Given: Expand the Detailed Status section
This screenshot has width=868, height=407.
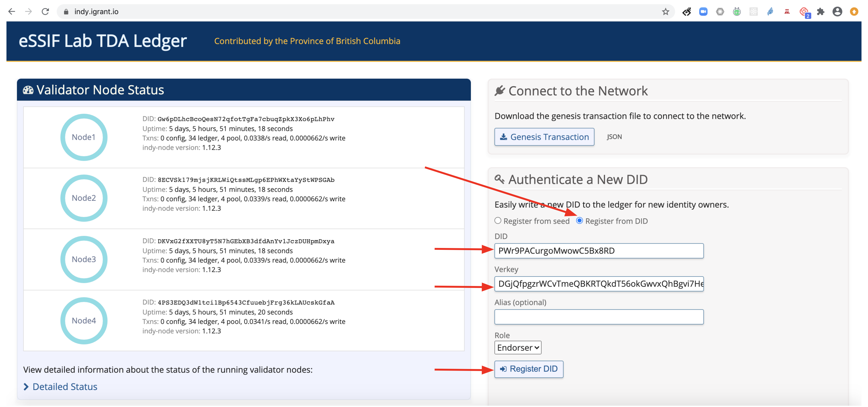Looking at the screenshot, I should click(x=61, y=387).
